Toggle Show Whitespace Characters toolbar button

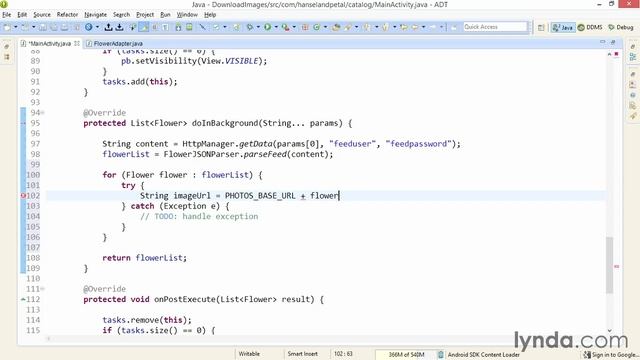tap(165, 27)
